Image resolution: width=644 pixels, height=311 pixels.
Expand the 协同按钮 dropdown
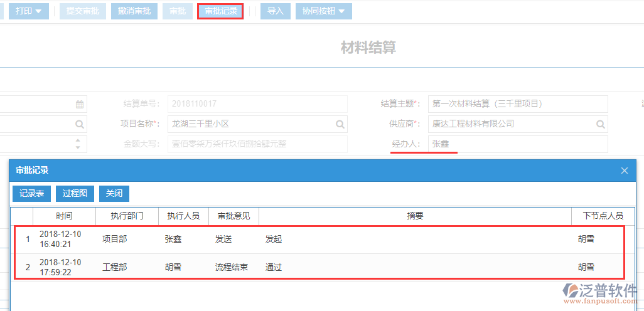click(x=323, y=11)
